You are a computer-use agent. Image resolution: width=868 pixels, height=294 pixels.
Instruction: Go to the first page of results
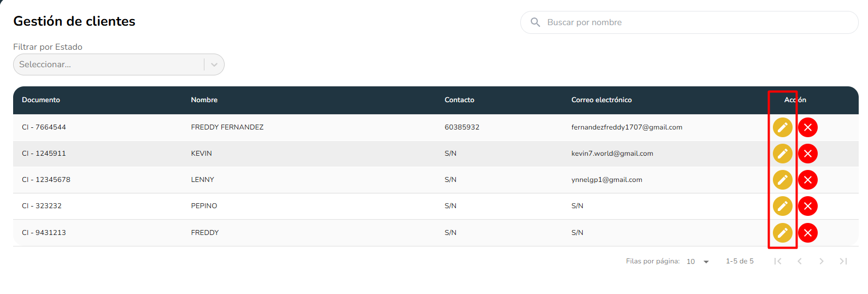pyautogui.click(x=778, y=261)
